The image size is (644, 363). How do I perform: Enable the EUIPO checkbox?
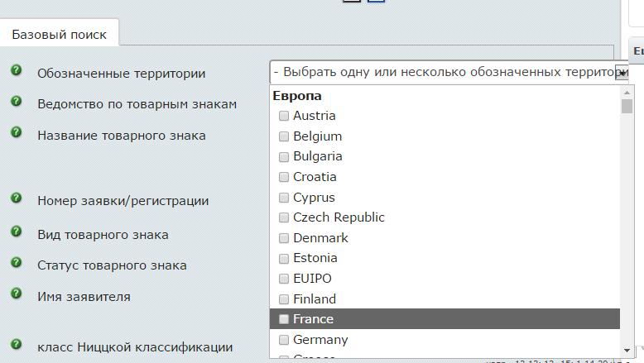click(x=284, y=279)
